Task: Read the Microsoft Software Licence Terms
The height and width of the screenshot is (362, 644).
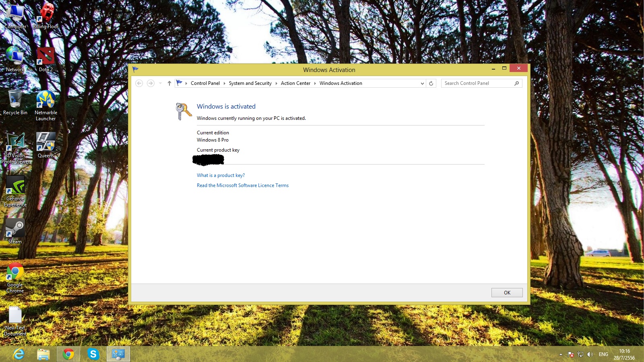Action: (243, 185)
